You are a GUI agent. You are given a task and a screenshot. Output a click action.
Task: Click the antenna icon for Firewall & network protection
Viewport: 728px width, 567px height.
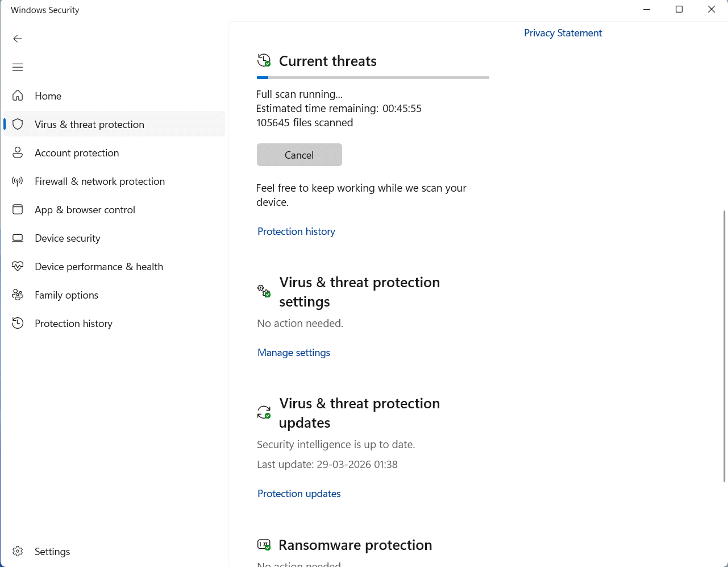coord(18,181)
